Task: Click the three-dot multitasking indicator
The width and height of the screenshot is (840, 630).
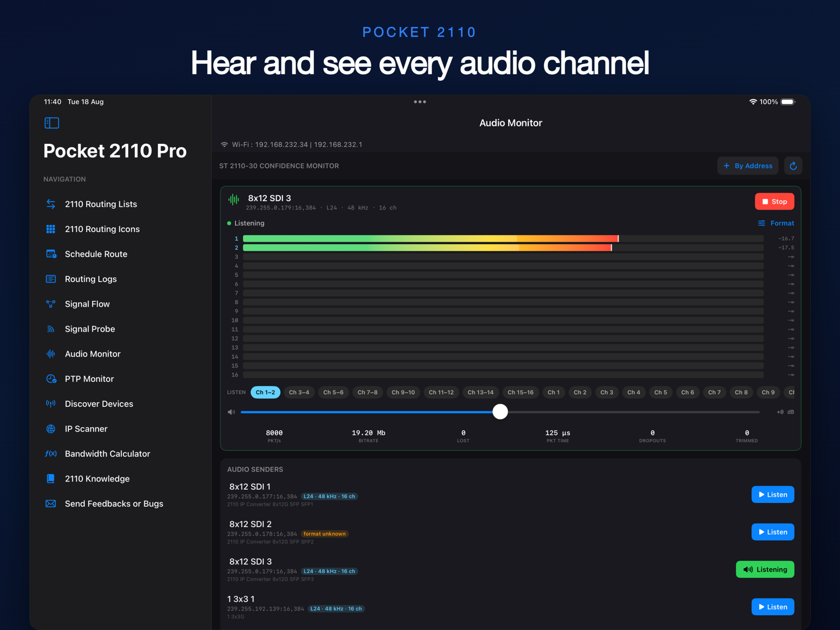Action: pos(420,102)
